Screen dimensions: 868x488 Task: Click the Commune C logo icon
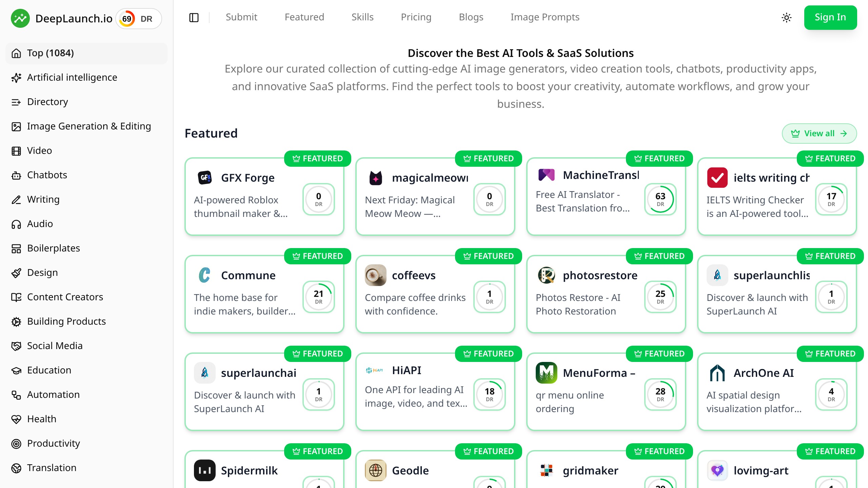205,275
